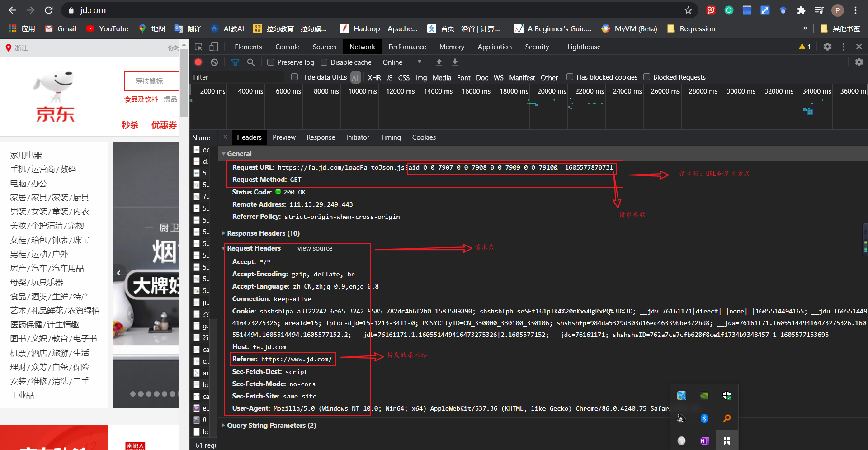Open 手机/运营商/数码 category link
This screenshot has width=868, height=450.
[x=43, y=169]
